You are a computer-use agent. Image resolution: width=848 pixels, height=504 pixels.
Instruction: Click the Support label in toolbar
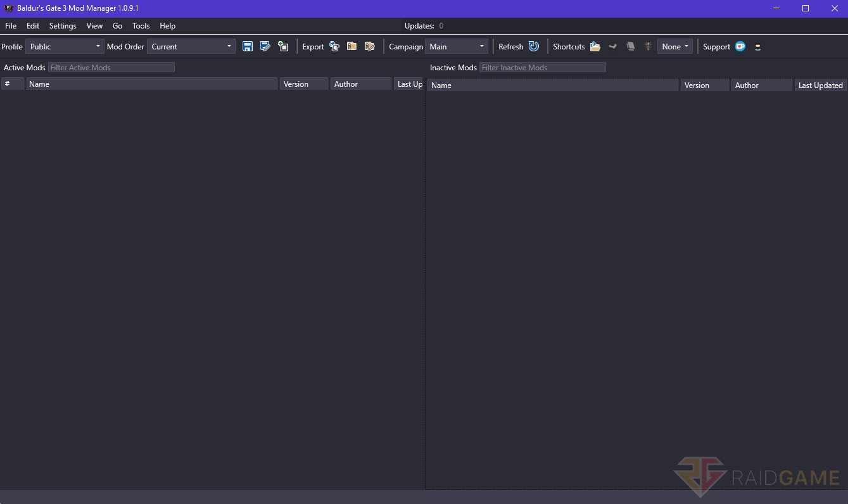tap(716, 46)
